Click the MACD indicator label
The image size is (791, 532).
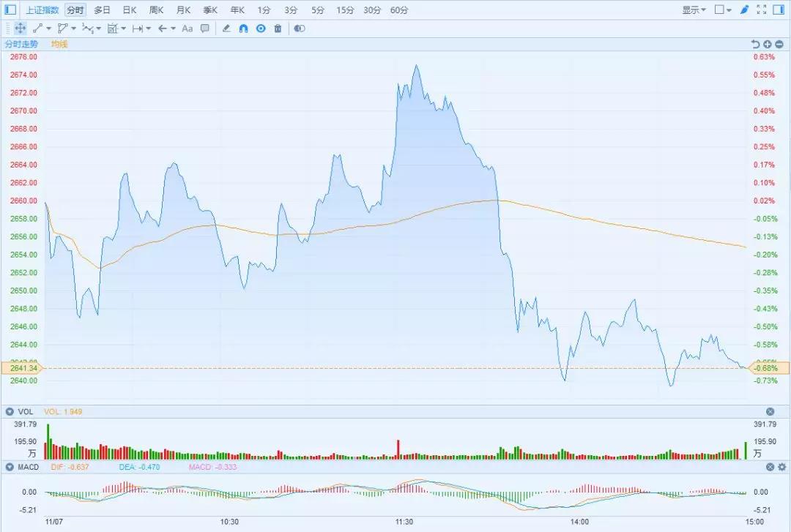tap(29, 467)
